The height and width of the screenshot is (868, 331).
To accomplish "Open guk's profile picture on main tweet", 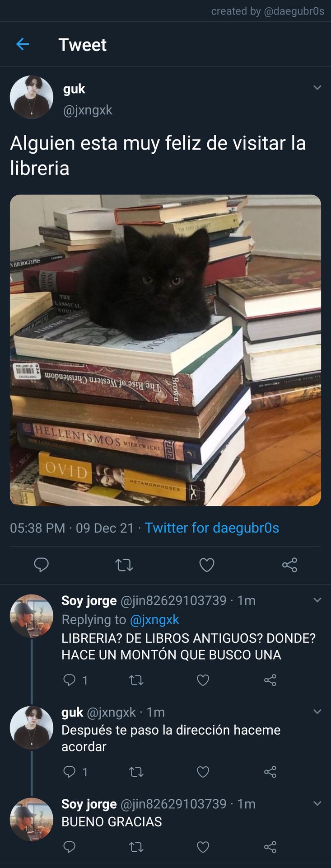I will point(32,97).
